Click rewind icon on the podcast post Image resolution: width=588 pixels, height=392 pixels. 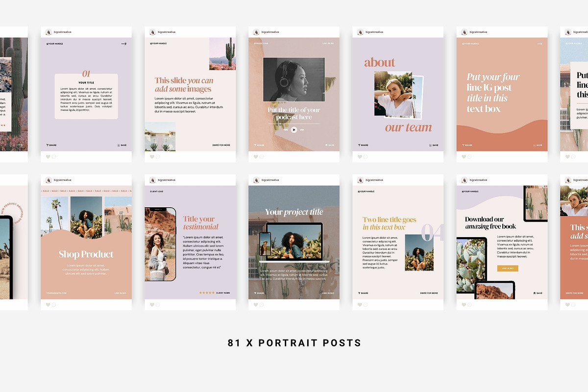(x=286, y=130)
